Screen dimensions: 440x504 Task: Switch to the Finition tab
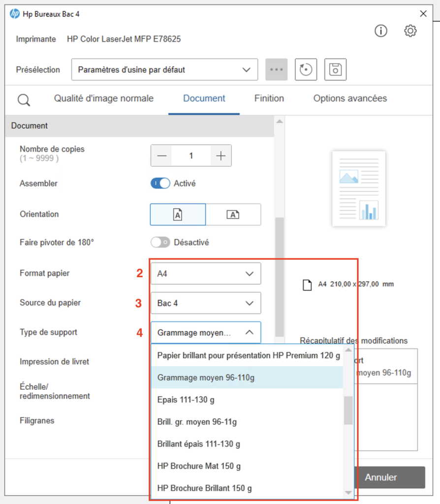tap(269, 98)
